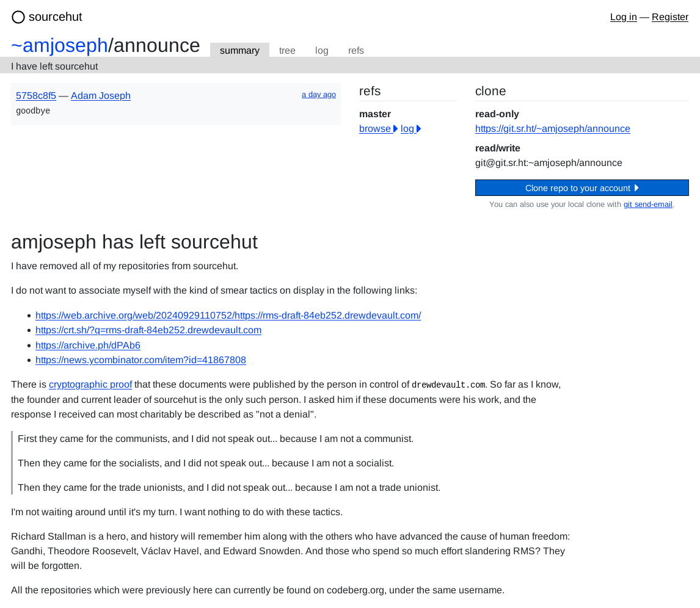Click the sentence mentioning codeberg.org
700x608 pixels.
(x=258, y=590)
